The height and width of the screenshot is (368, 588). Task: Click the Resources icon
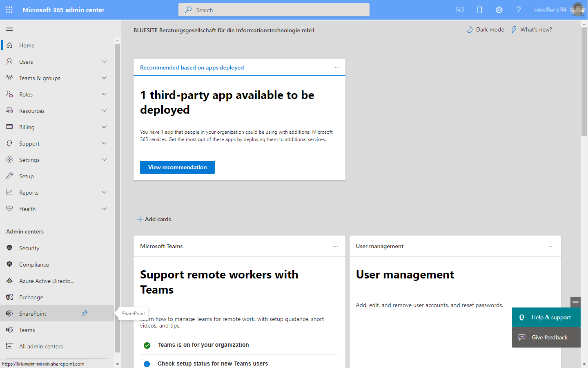click(x=9, y=111)
